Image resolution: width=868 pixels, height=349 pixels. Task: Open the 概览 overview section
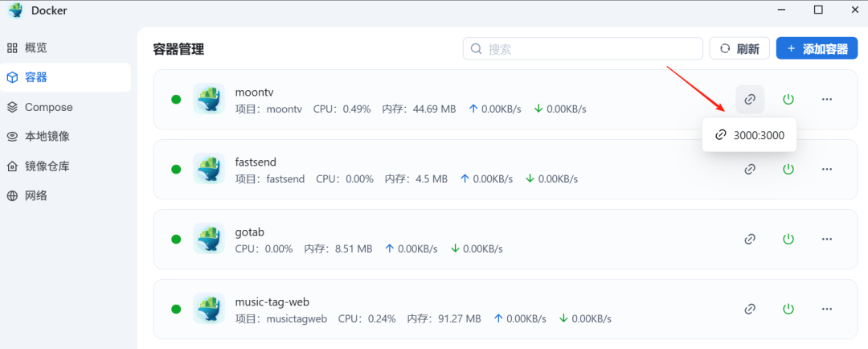click(65, 48)
